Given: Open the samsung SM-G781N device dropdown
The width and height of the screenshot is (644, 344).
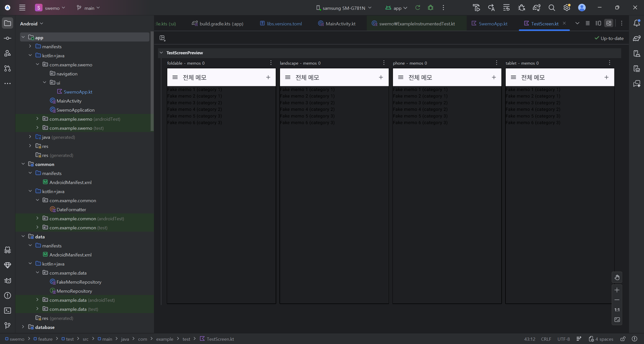Looking at the screenshot, I should 344,8.
